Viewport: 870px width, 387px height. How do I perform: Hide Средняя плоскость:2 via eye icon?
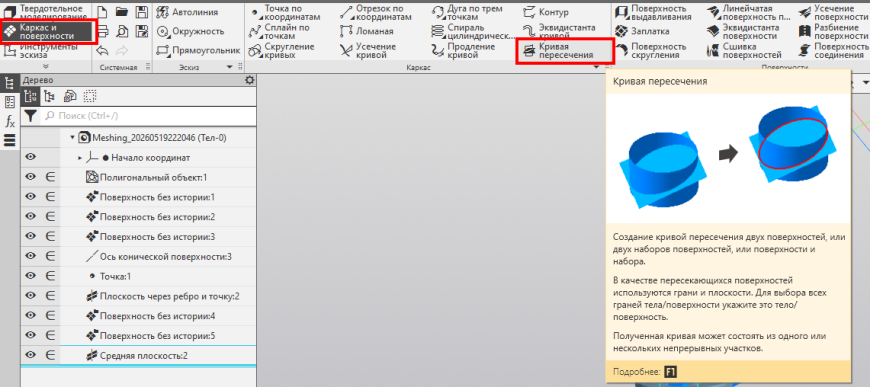tap(31, 355)
